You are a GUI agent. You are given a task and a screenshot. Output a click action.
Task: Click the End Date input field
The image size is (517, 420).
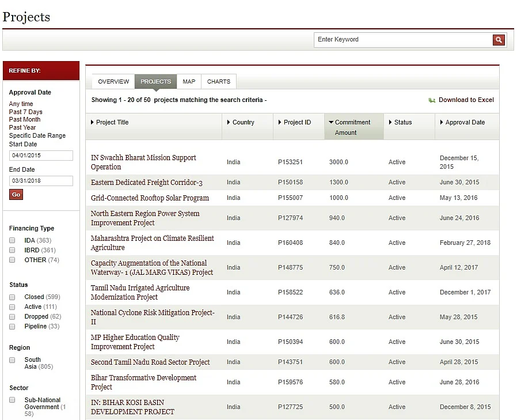41,181
